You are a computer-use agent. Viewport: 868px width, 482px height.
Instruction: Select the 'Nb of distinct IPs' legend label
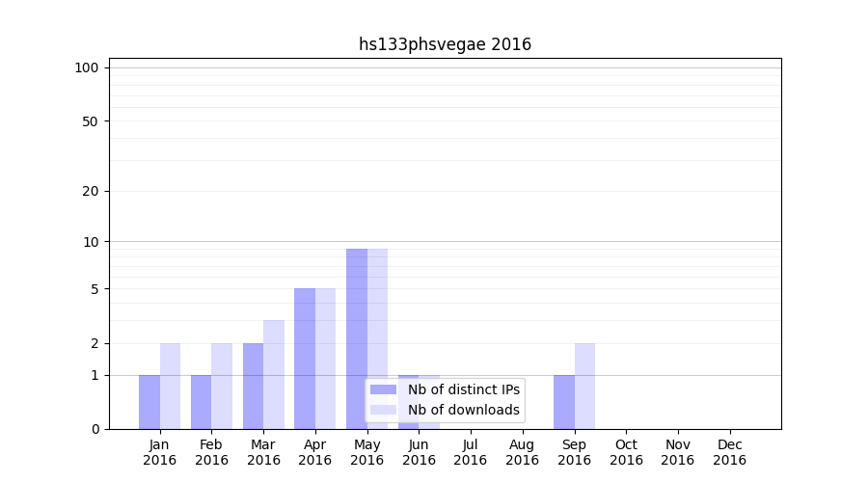point(464,389)
